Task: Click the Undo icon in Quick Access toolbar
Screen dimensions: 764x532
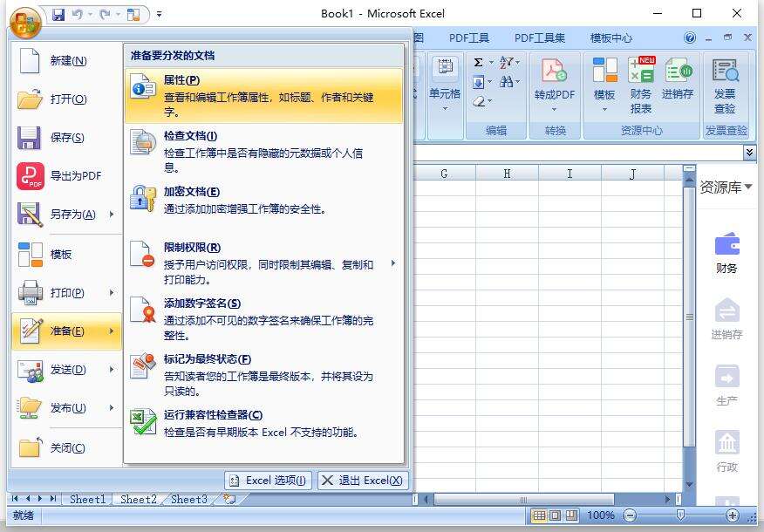Action: pos(77,15)
